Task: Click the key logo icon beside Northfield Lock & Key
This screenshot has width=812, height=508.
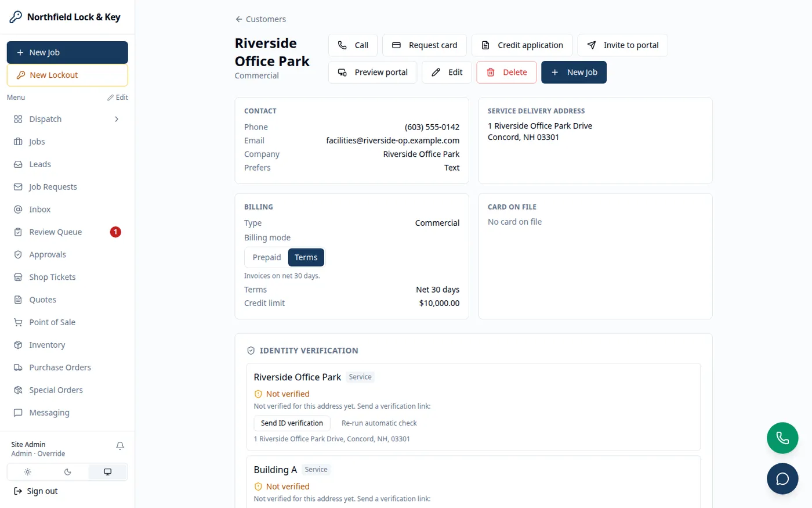Action: [x=16, y=17]
